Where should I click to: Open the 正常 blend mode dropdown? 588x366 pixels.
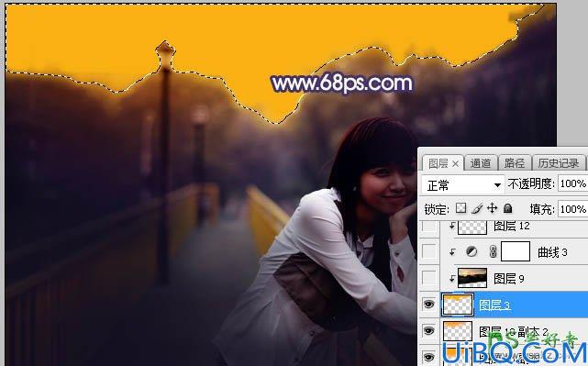pos(462,185)
